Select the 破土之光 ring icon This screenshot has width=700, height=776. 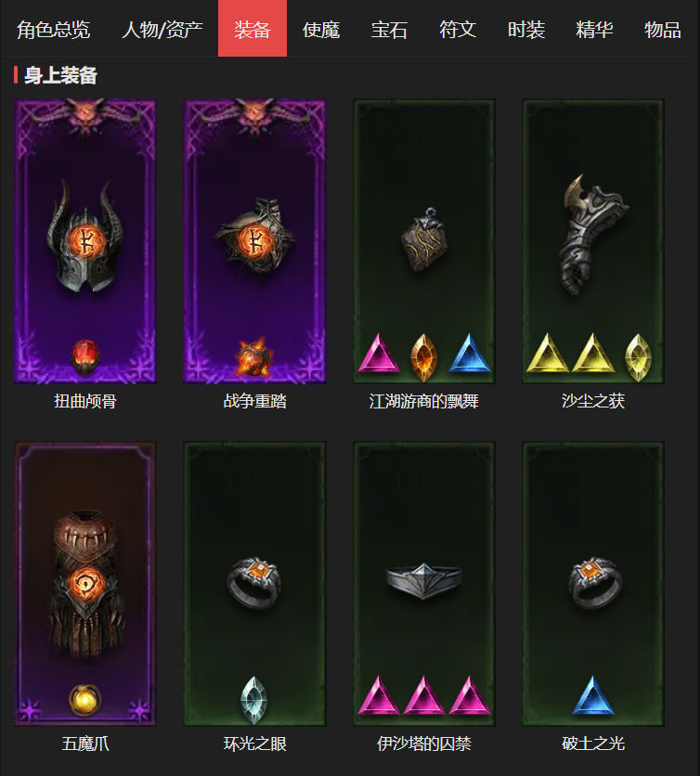point(593,582)
